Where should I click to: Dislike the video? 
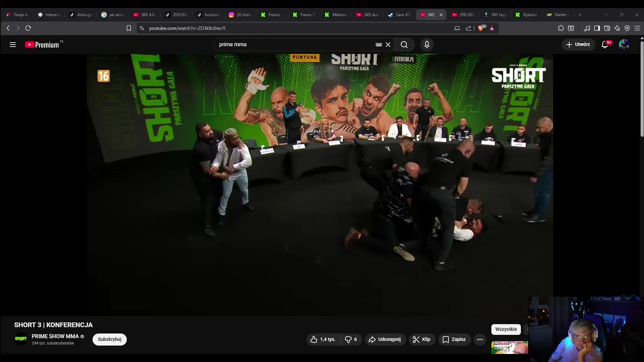(x=351, y=339)
